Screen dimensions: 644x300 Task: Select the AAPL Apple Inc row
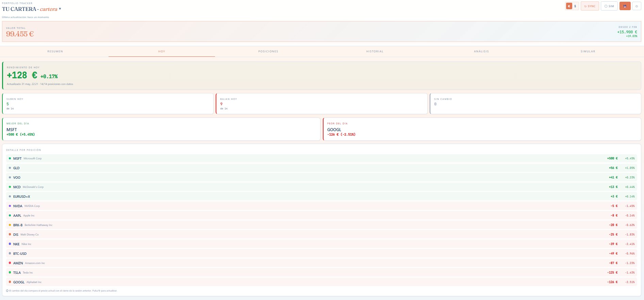321,215
